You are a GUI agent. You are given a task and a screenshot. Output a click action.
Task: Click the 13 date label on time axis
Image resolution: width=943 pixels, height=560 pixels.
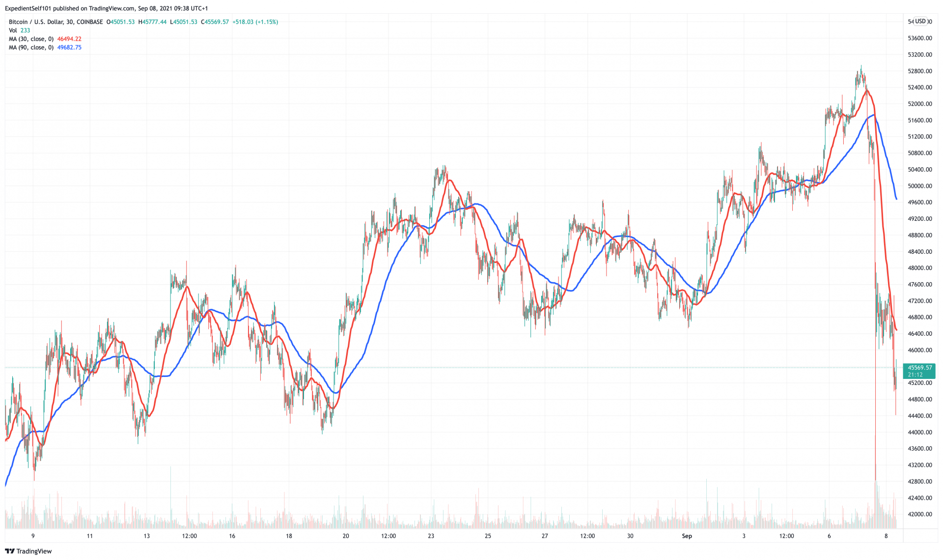point(146,536)
